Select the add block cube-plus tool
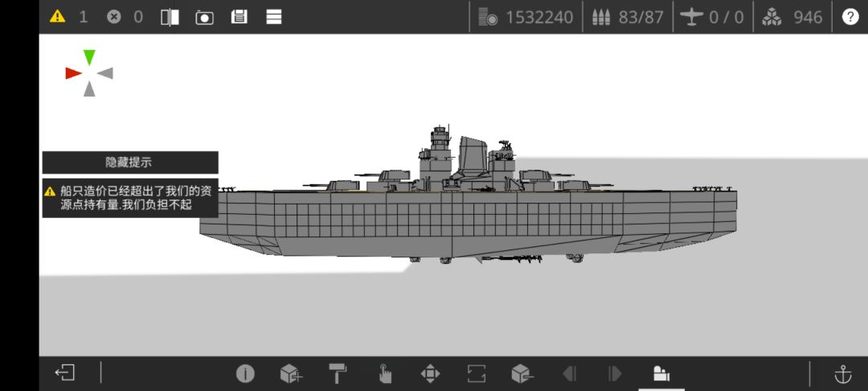The image size is (868, 391). 291,373
